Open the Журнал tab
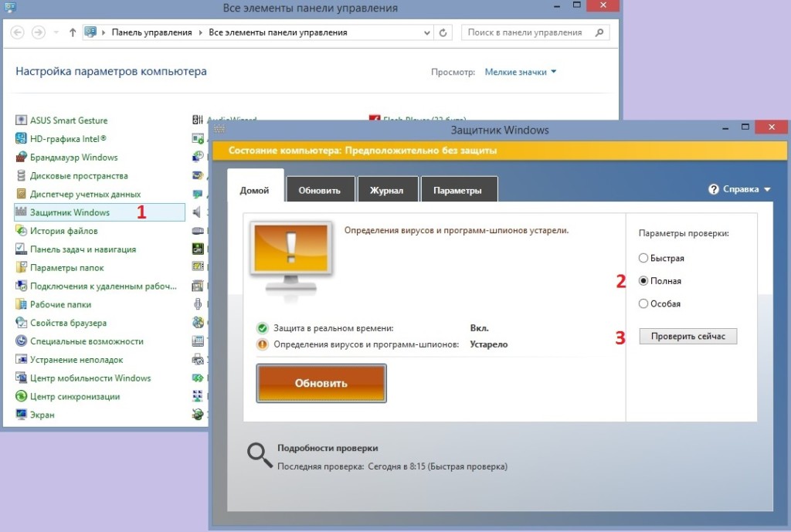This screenshot has height=532, width=791. tap(387, 190)
